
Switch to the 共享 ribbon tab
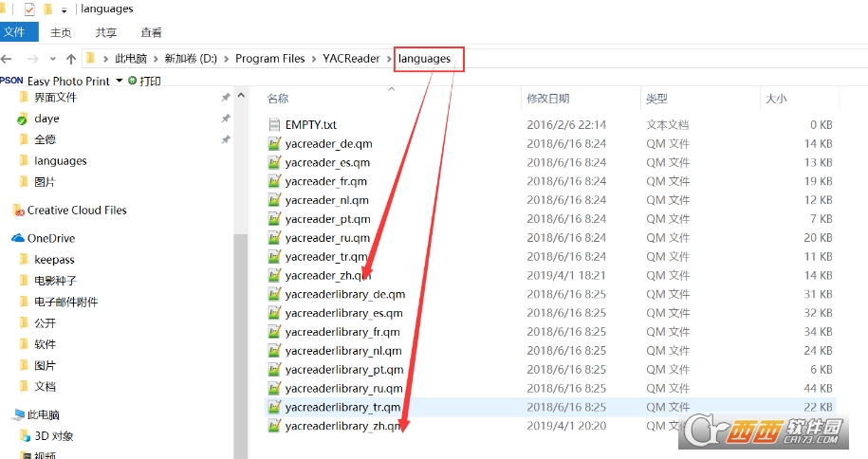105,32
